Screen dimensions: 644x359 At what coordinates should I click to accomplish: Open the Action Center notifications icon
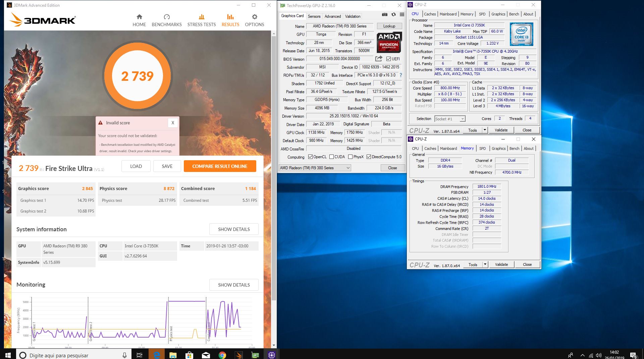(x=633, y=355)
